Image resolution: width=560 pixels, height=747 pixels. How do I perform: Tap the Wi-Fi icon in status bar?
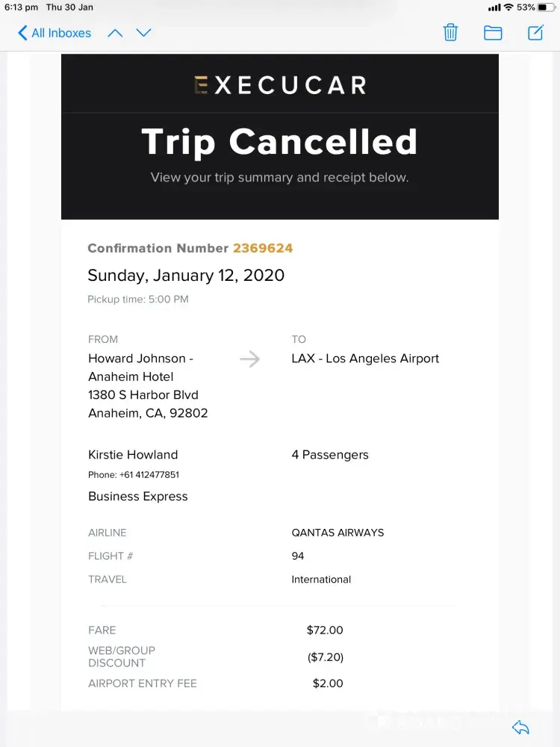pyautogui.click(x=508, y=7)
